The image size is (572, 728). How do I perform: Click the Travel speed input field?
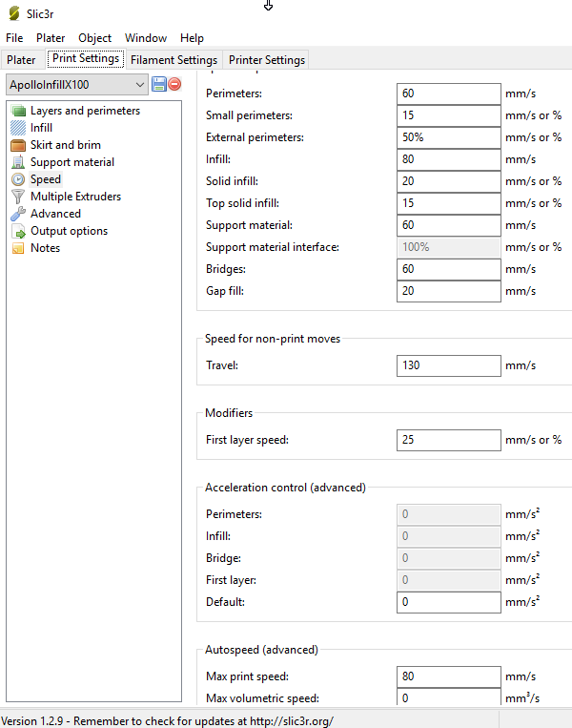pos(448,365)
